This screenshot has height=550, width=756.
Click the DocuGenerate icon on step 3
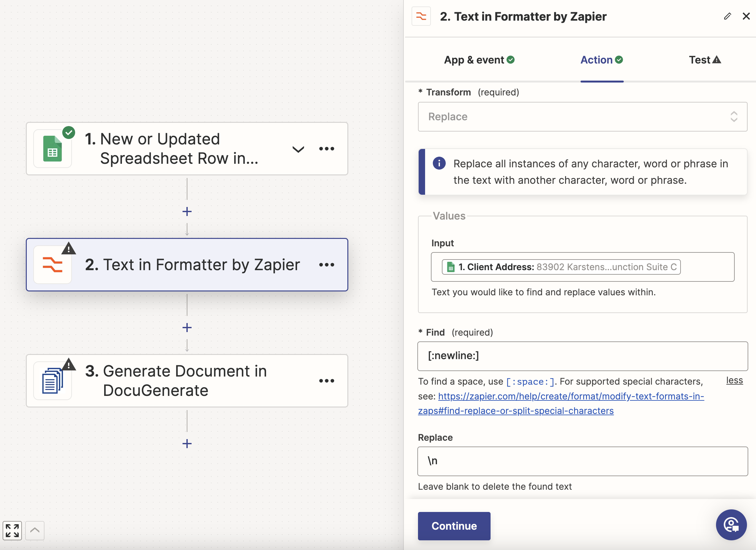52,381
